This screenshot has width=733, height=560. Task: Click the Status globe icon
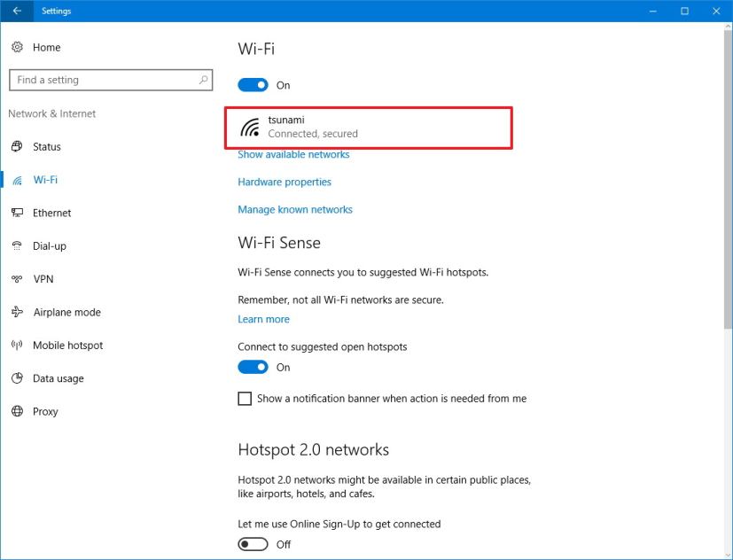coord(18,146)
